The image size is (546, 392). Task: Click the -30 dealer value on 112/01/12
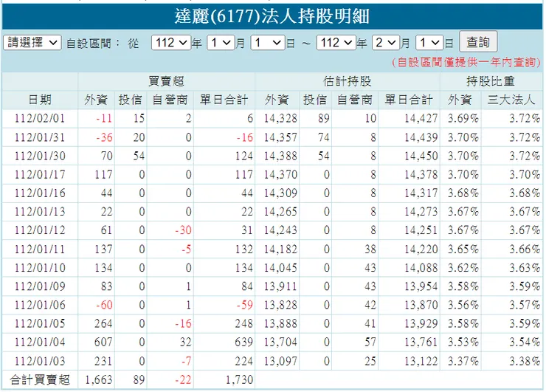pyautogui.click(x=183, y=230)
